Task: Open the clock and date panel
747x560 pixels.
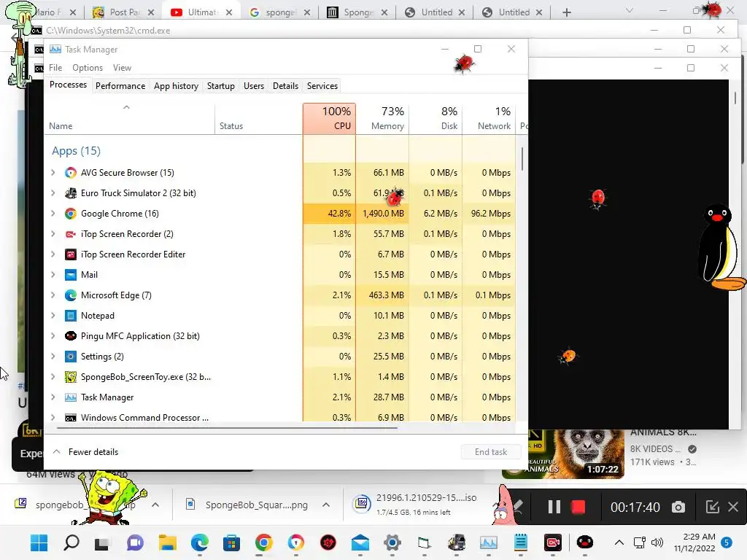Action: (x=694, y=542)
